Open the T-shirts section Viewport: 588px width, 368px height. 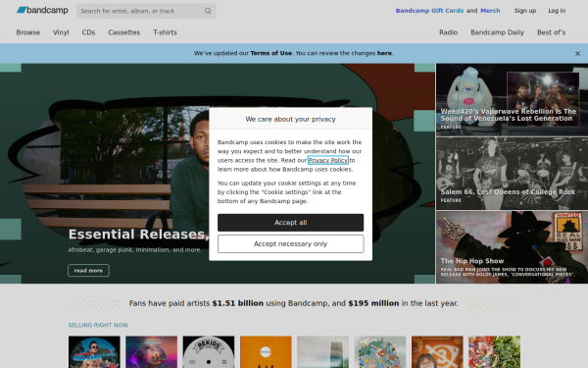click(x=165, y=32)
